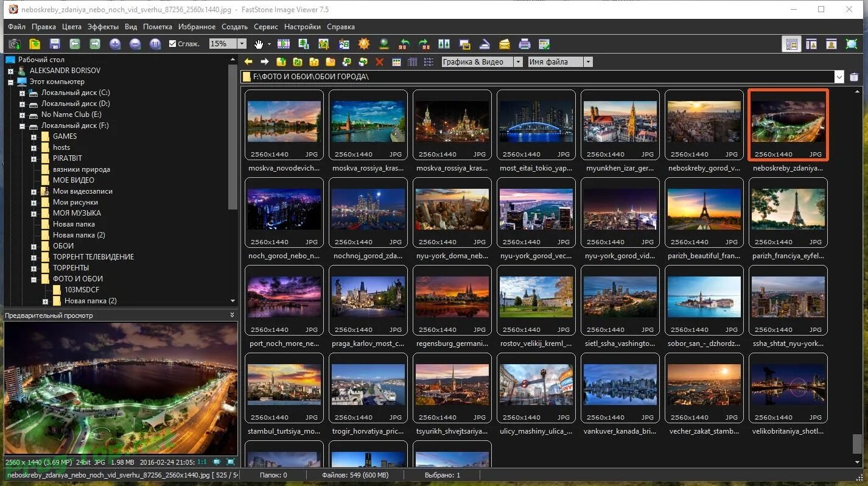Go to next image with green right arrow
This screenshot has width=868, height=486.
pos(95,44)
